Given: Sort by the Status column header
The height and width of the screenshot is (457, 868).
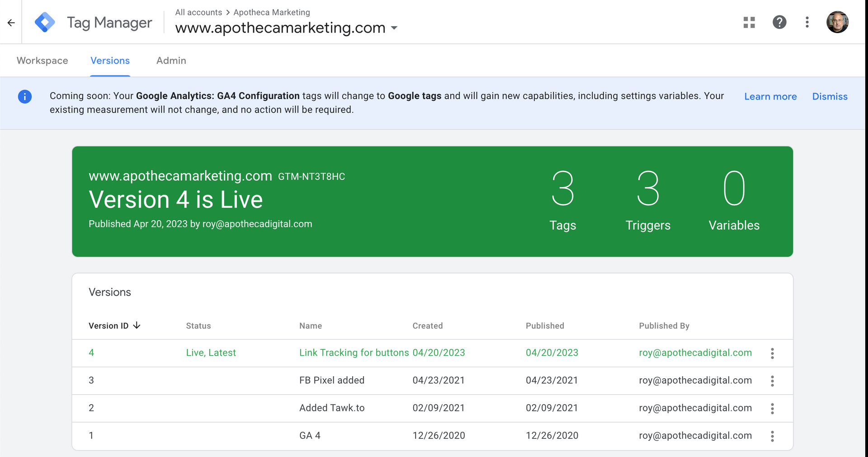Looking at the screenshot, I should [x=198, y=326].
